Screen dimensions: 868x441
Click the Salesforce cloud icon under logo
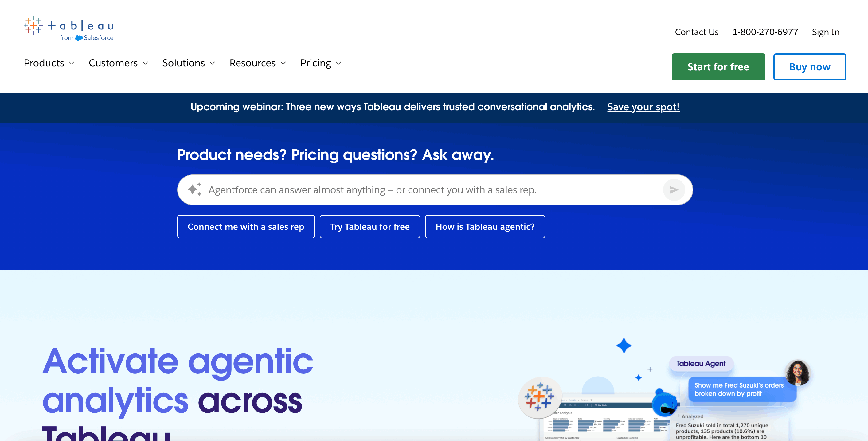[79, 38]
